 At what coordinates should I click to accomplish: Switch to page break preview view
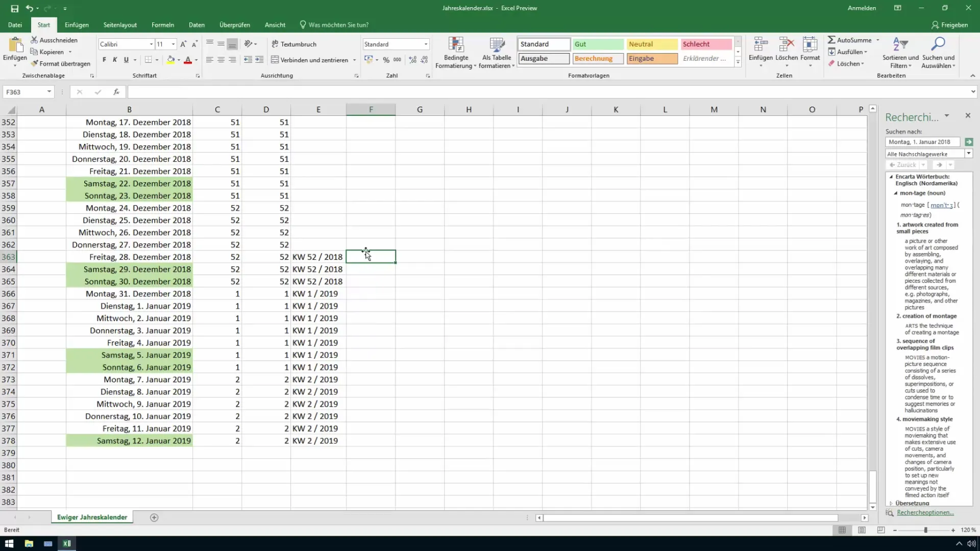[881, 530]
